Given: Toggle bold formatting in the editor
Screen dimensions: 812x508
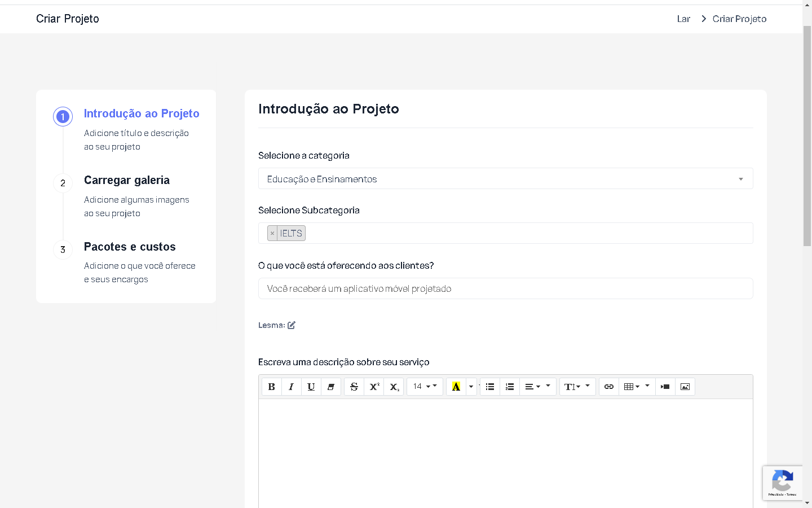Looking at the screenshot, I should coord(271,387).
